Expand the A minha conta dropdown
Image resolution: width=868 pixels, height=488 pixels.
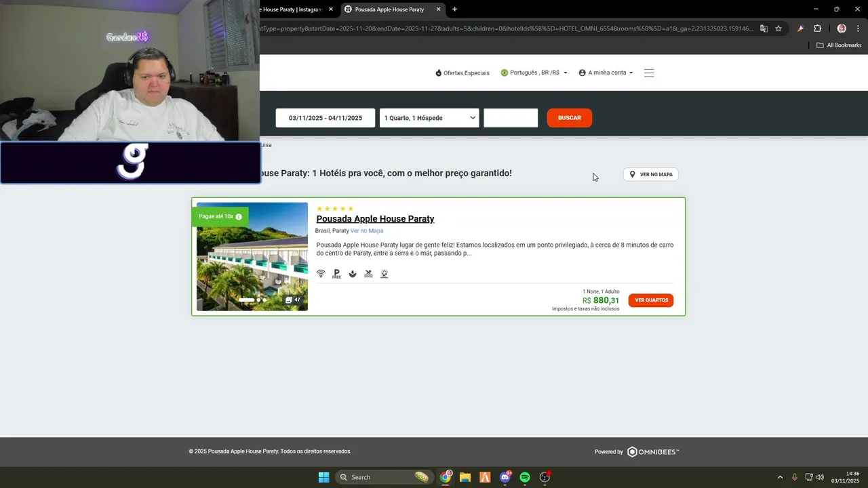[x=606, y=73]
